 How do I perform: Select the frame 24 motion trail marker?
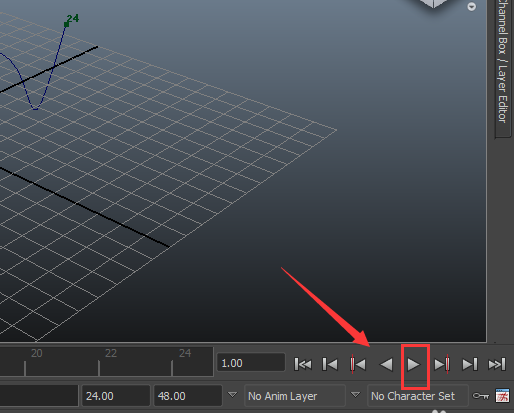(66, 24)
